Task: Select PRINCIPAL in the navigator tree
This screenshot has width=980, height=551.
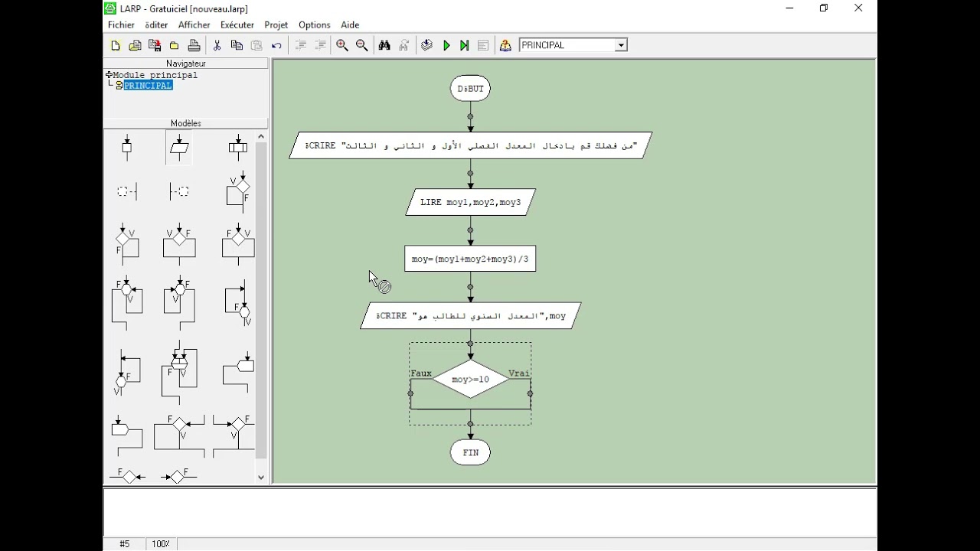Action: (149, 86)
